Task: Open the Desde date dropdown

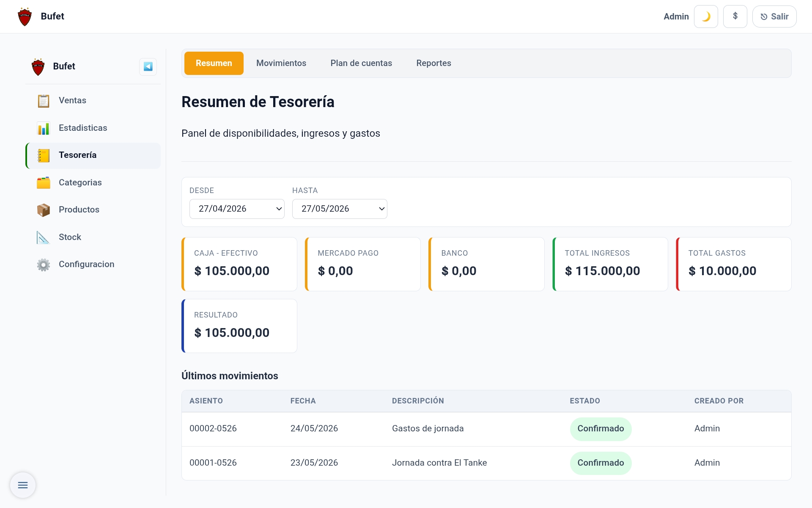Action: [237, 209]
